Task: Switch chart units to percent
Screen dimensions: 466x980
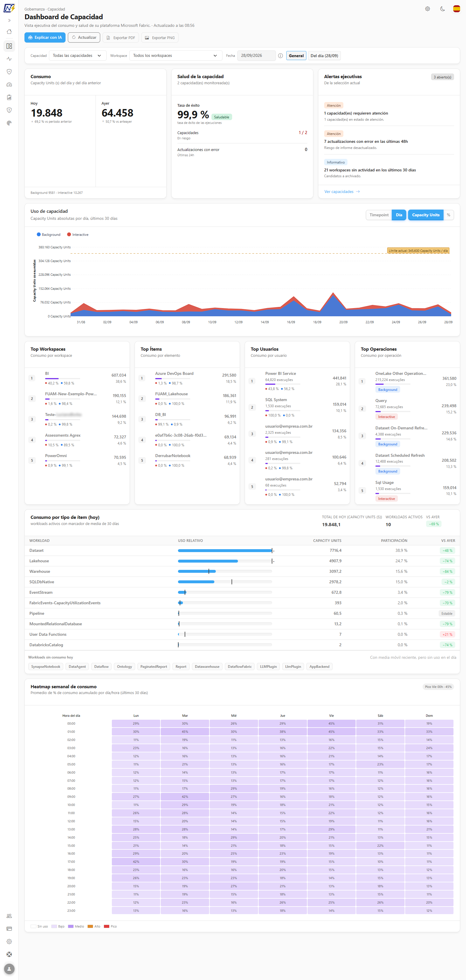Action: point(449,215)
